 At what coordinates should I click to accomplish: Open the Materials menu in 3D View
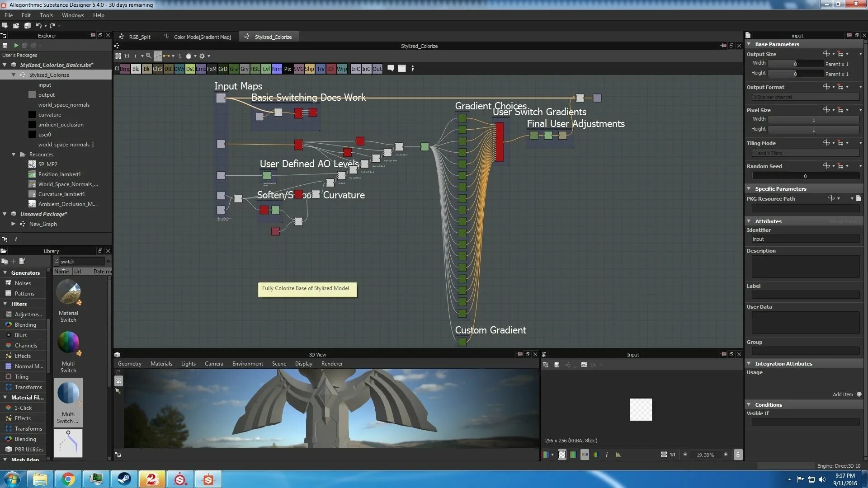(x=161, y=364)
